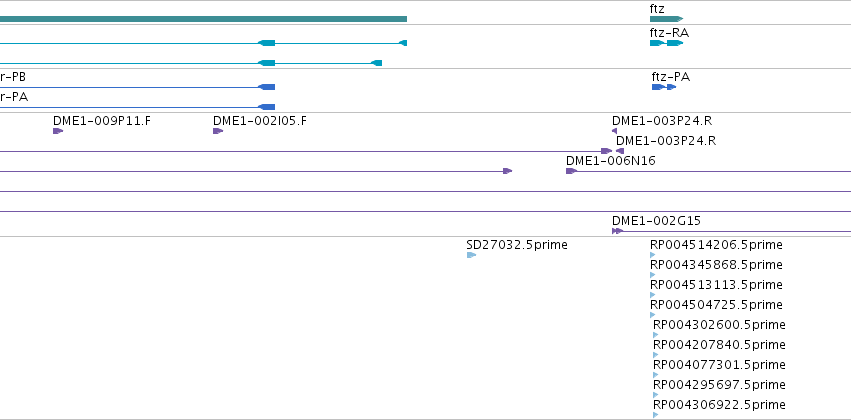Select the teal ftz gene arrow glyph
The height and width of the screenshot is (420, 851).
[666, 19]
